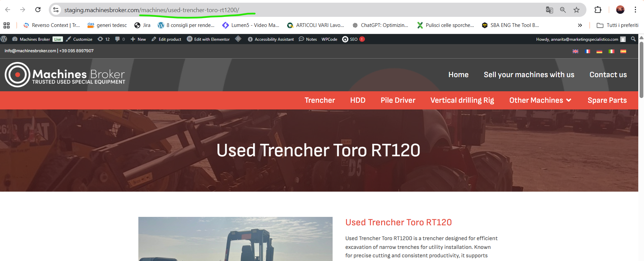Open the Home page link
Image resolution: width=644 pixels, height=261 pixels.
[x=459, y=75]
